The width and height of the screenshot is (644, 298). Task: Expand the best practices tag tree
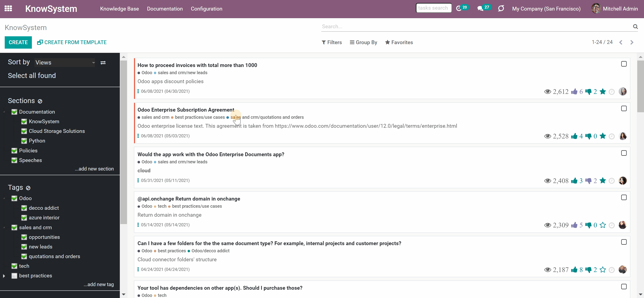pos(4,276)
